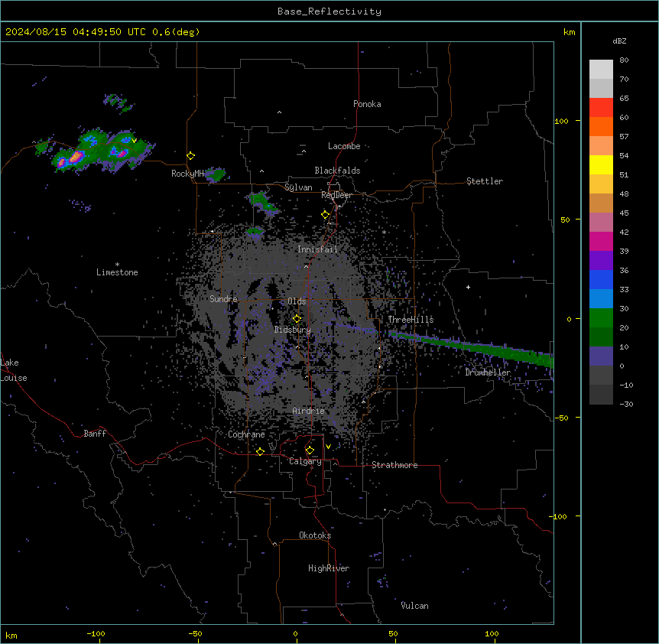Pick the purple 39-36 dBZ legend color
The width and height of the screenshot is (659, 644).
click(x=601, y=261)
